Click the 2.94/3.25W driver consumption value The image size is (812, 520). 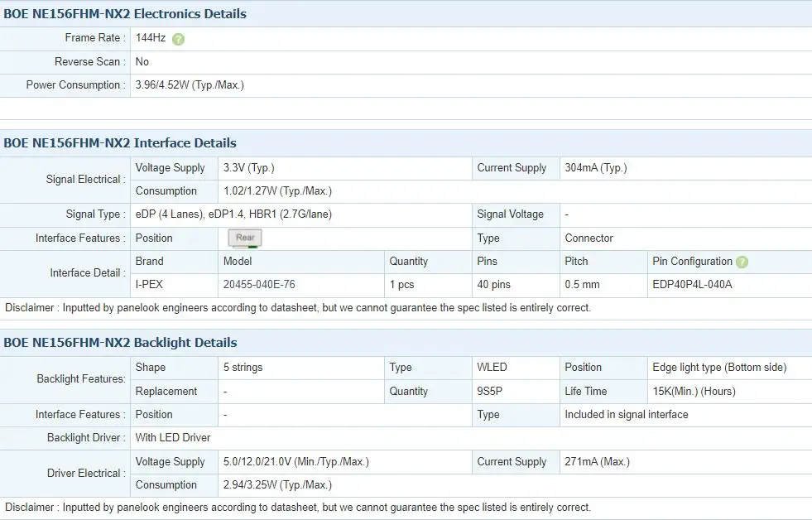click(277, 484)
